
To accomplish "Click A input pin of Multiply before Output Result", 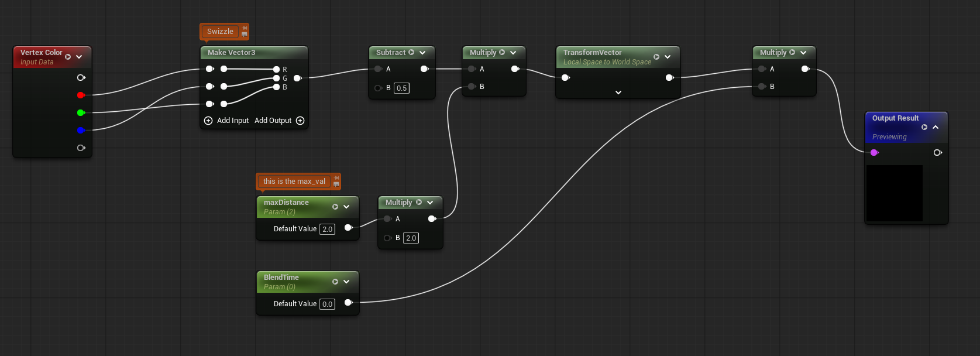I will point(762,69).
